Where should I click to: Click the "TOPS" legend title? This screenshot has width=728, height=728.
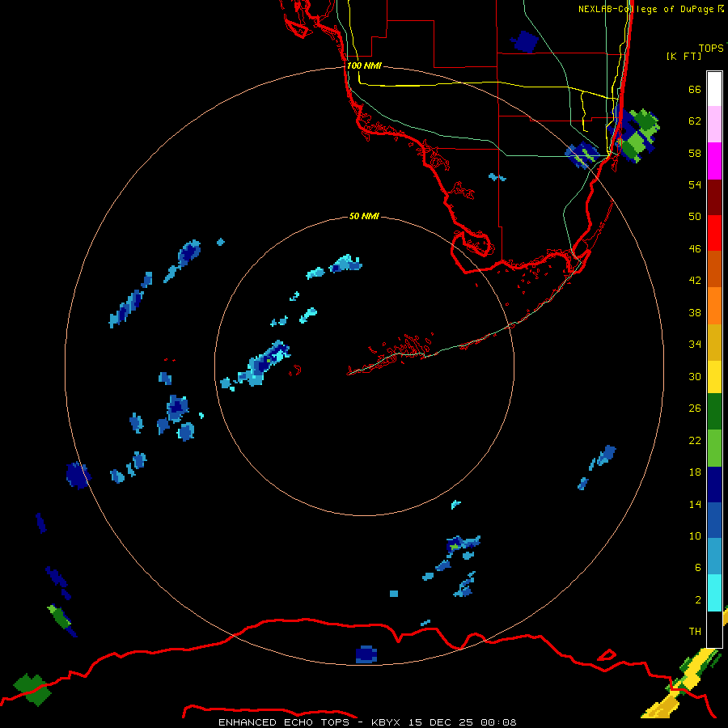click(711, 49)
